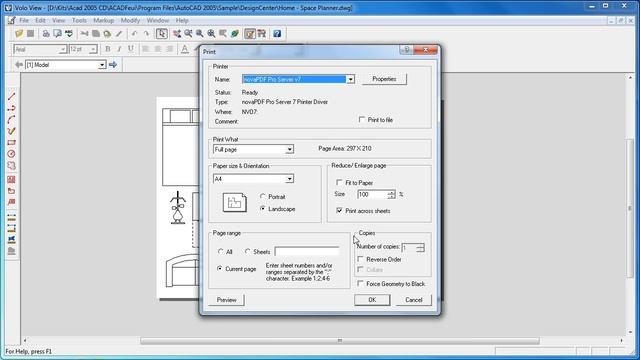
Task: Click the horizontal scrollbar thumb
Action: pyautogui.click(x=340, y=340)
